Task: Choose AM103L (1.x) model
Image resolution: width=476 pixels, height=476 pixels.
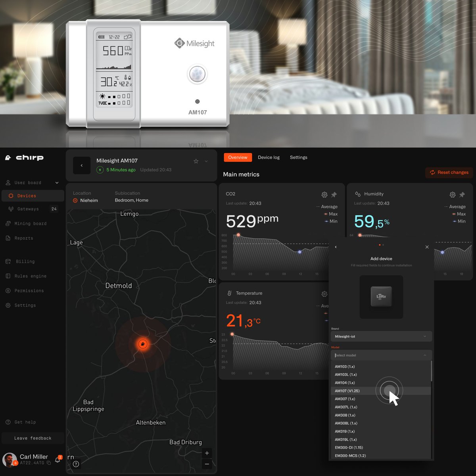Action: [x=381, y=374]
